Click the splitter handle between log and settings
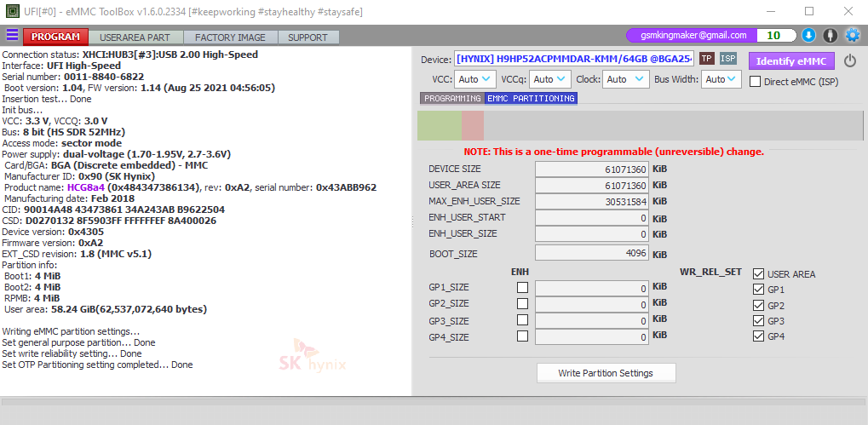 413,221
